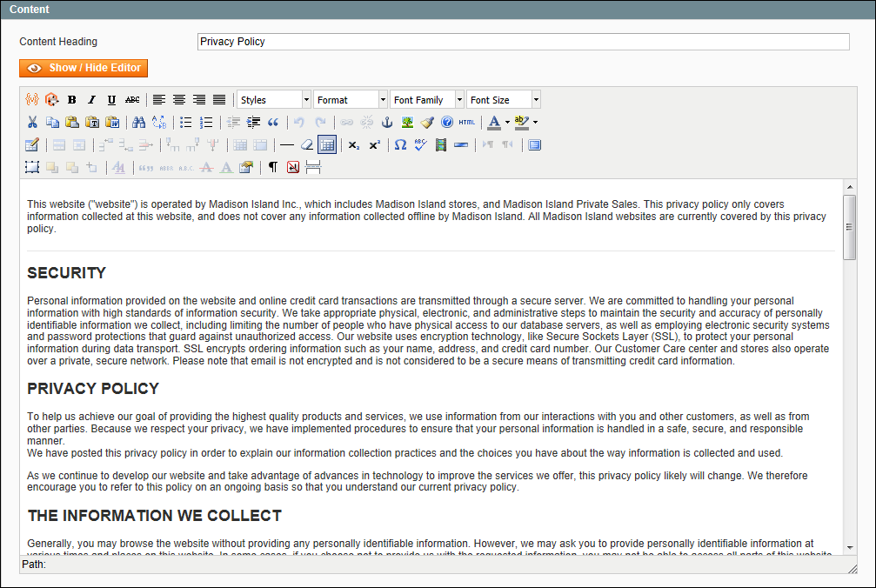The image size is (876, 588).
Task: Insert page break icon
Action: click(313, 168)
